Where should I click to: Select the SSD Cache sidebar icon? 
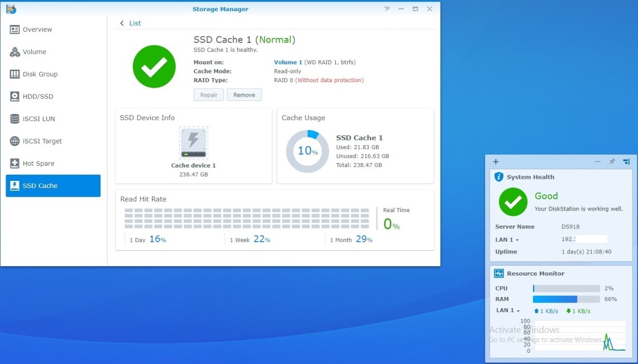tap(15, 186)
